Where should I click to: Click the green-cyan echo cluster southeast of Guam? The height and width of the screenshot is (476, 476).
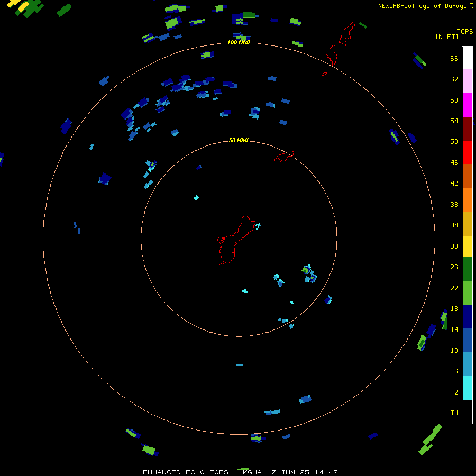[x=309, y=274]
